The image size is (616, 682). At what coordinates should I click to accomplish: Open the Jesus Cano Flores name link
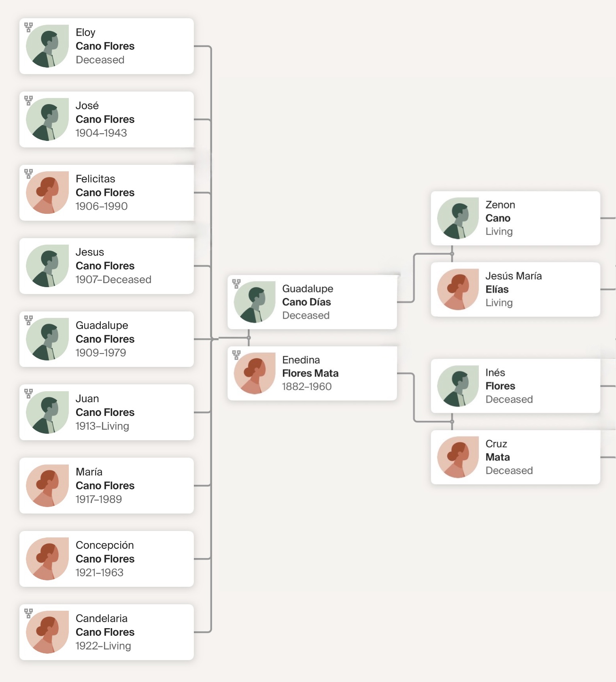click(105, 266)
